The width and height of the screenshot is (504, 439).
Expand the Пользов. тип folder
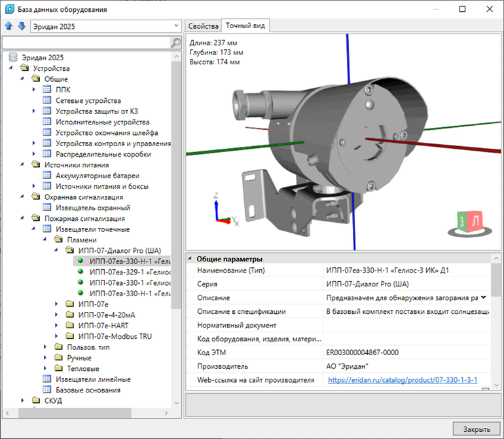pos(45,347)
